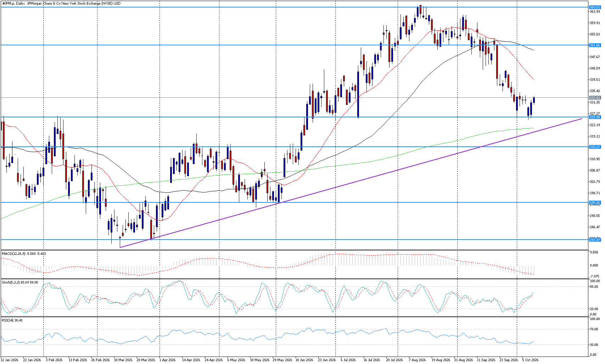Click MACD scale value -7.975

coord(594,276)
